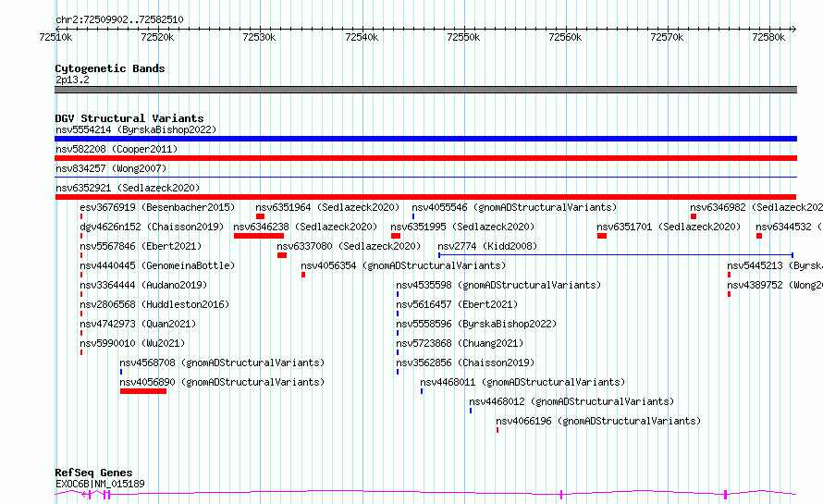Click nsv5723868 (Chuang2021) label
The image size is (823, 504).
tap(460, 343)
